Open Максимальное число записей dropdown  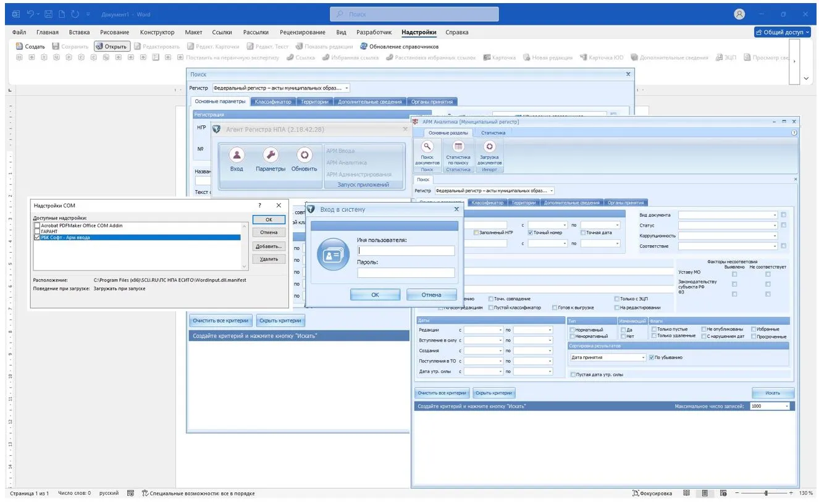[787, 406]
